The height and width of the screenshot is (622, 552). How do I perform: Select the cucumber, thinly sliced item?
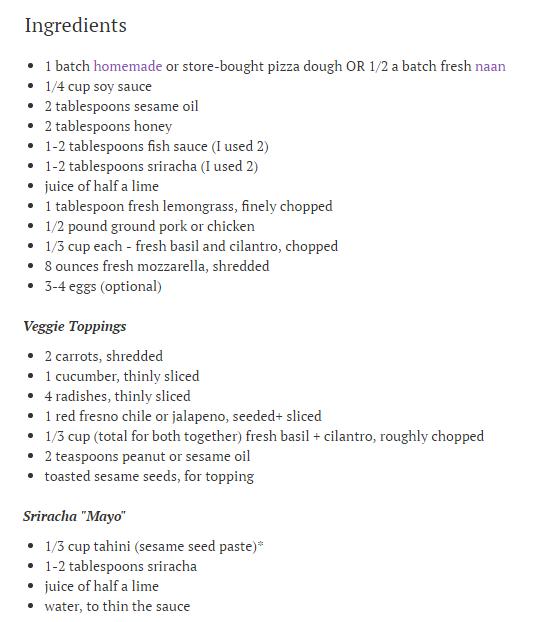(122, 376)
